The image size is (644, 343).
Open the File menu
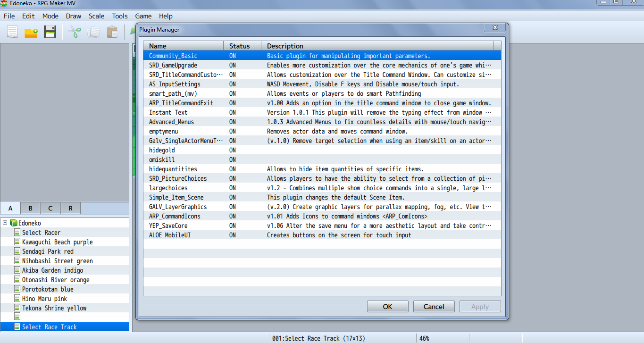(9, 16)
